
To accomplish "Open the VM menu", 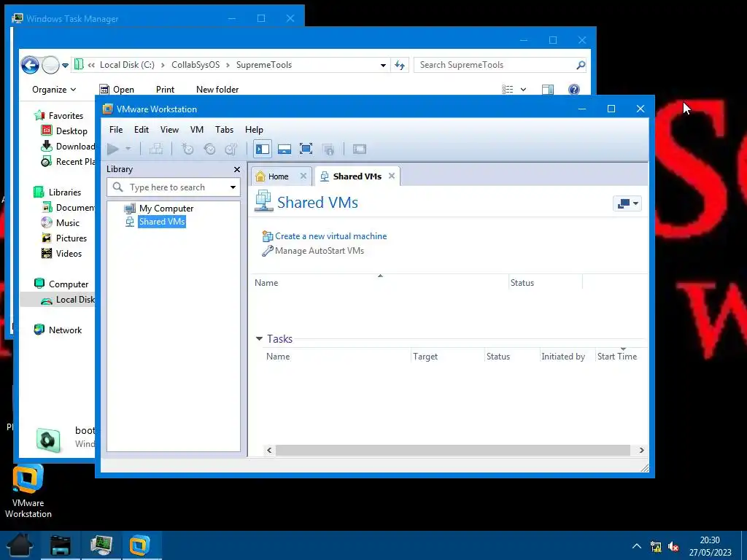I will tap(197, 130).
